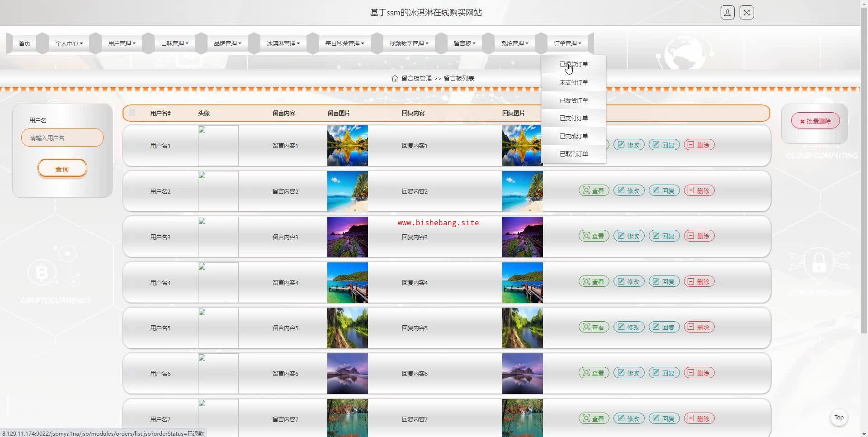
Task: Click the fullscreen toggle icon in header
Action: pyautogui.click(x=746, y=13)
